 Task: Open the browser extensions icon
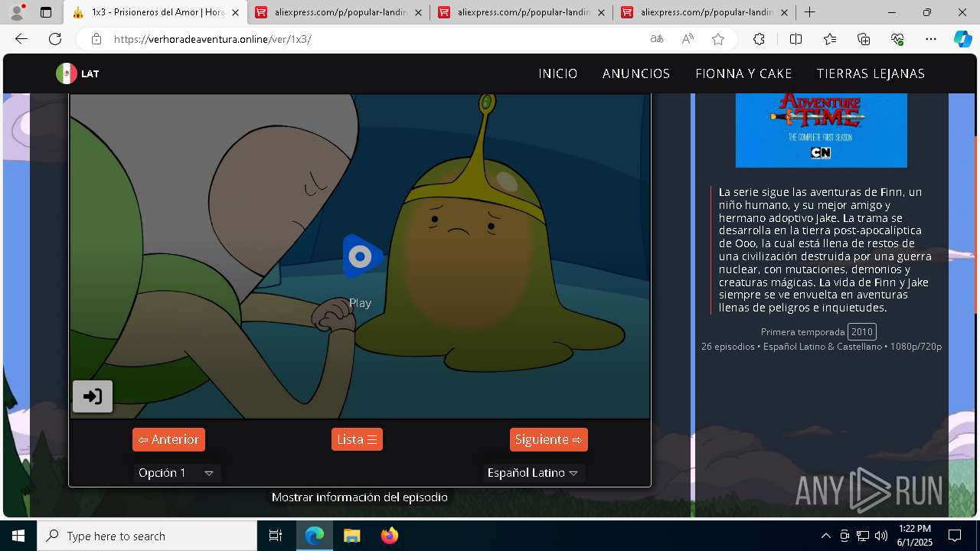tap(759, 39)
